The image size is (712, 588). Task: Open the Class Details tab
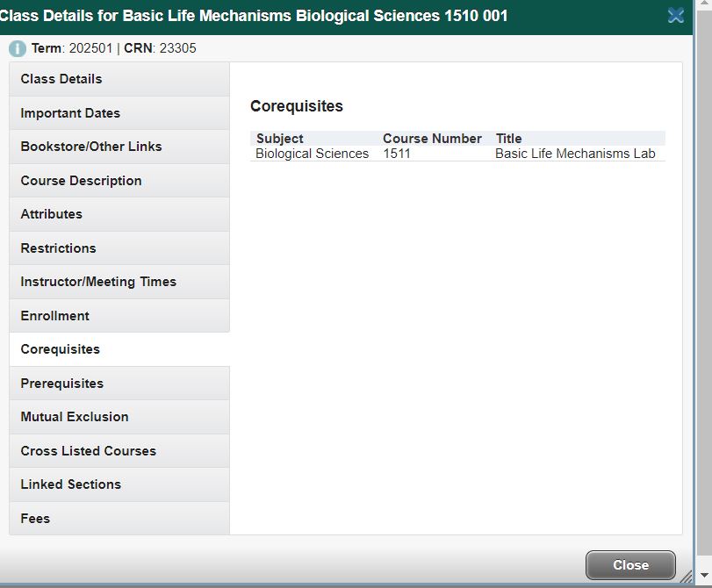point(119,79)
